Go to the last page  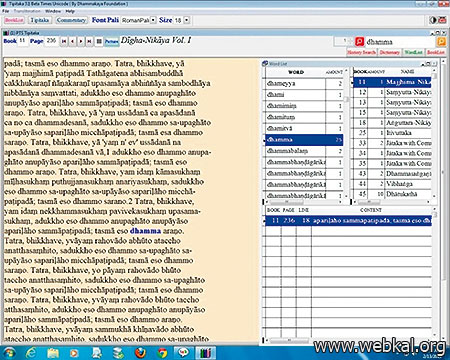pos(89,41)
